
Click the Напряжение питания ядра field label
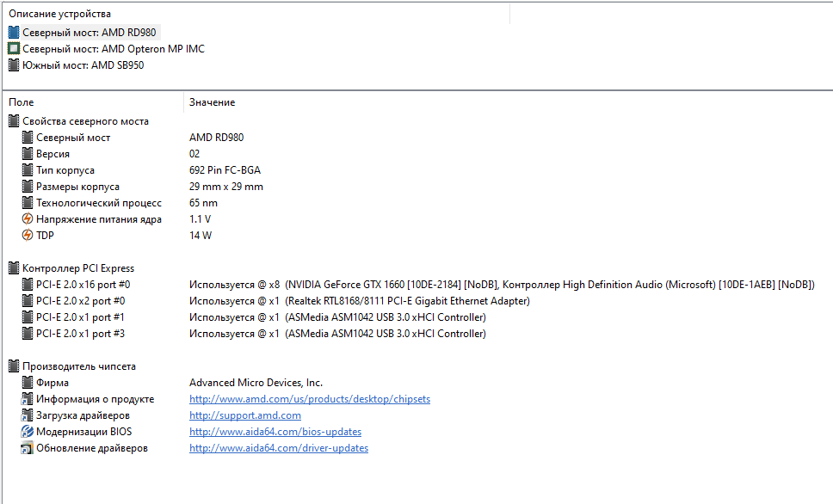pyautogui.click(x=99, y=219)
